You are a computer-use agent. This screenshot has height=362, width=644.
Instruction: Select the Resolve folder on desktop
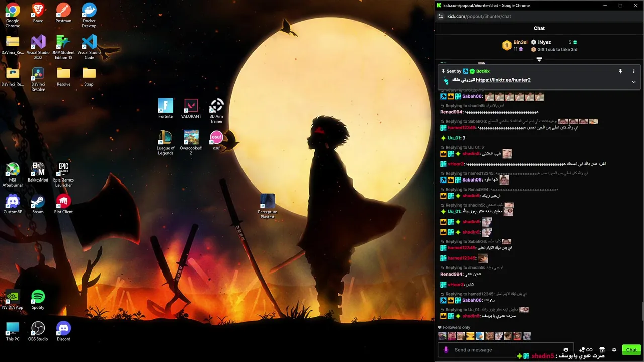[x=63, y=76]
